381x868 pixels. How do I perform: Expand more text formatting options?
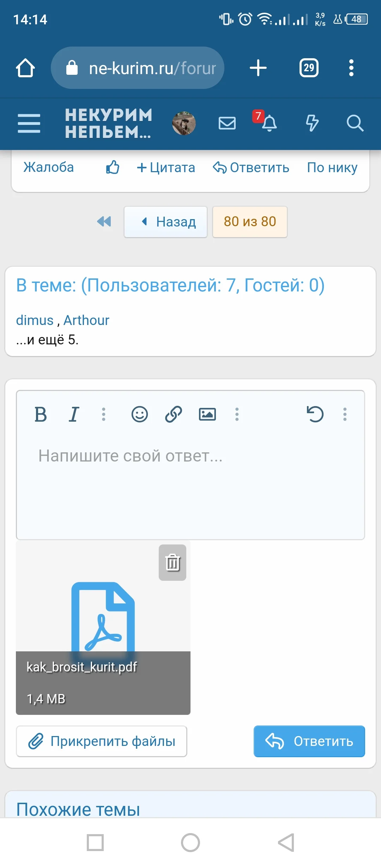point(103,414)
